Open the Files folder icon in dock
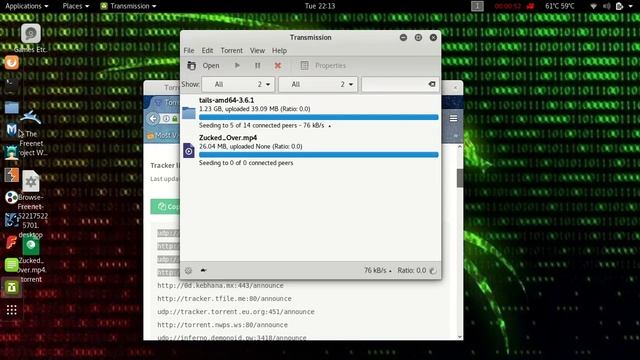Image resolution: width=640 pixels, height=360 pixels. click(x=11, y=108)
